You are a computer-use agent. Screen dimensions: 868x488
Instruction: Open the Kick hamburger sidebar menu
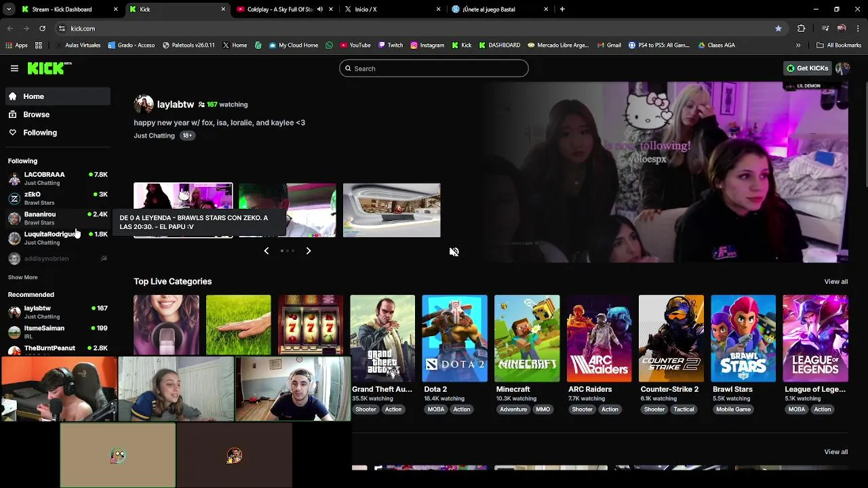pos(14,68)
